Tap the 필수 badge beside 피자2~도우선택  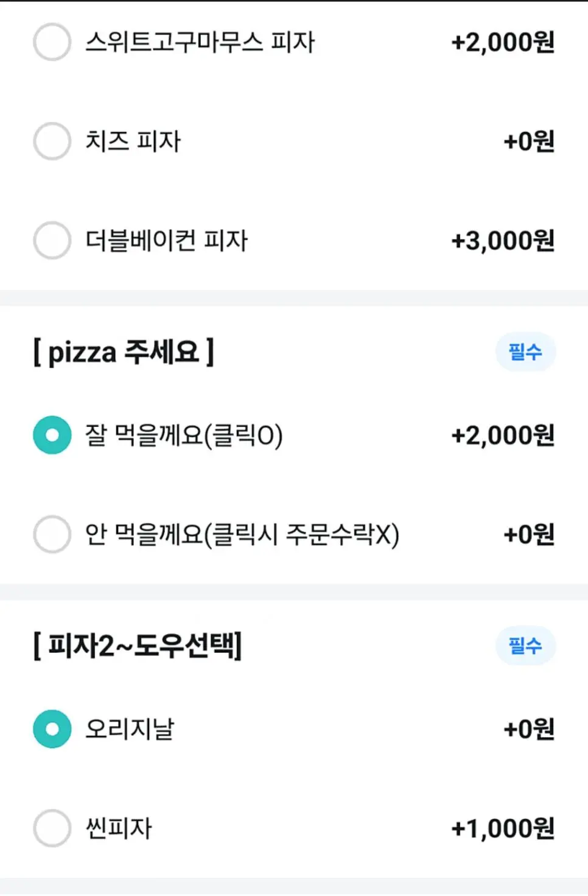(525, 645)
